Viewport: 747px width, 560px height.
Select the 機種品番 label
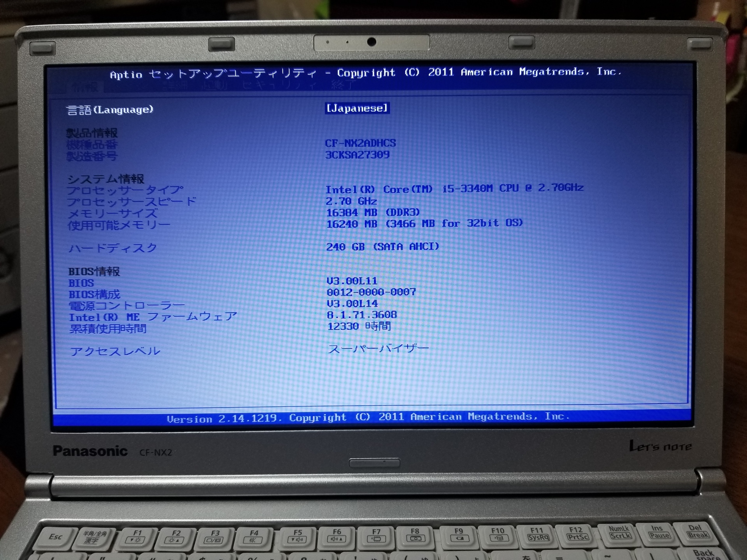[x=92, y=145]
